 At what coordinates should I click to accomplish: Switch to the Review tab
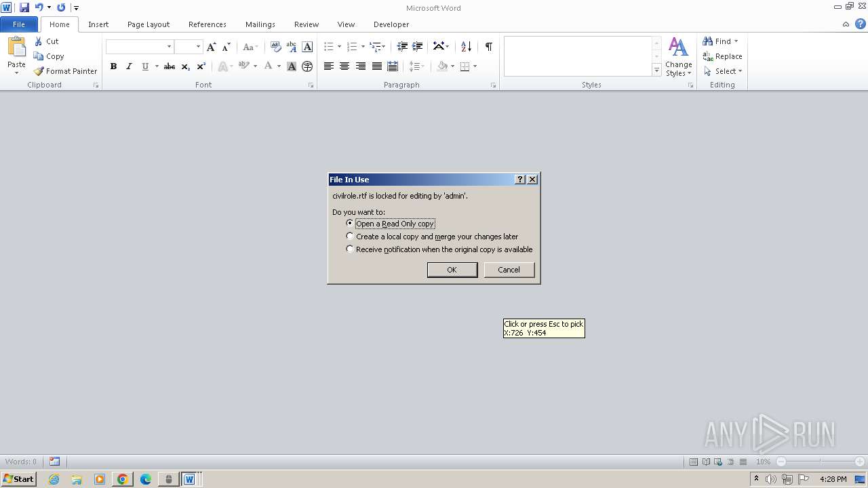point(307,24)
